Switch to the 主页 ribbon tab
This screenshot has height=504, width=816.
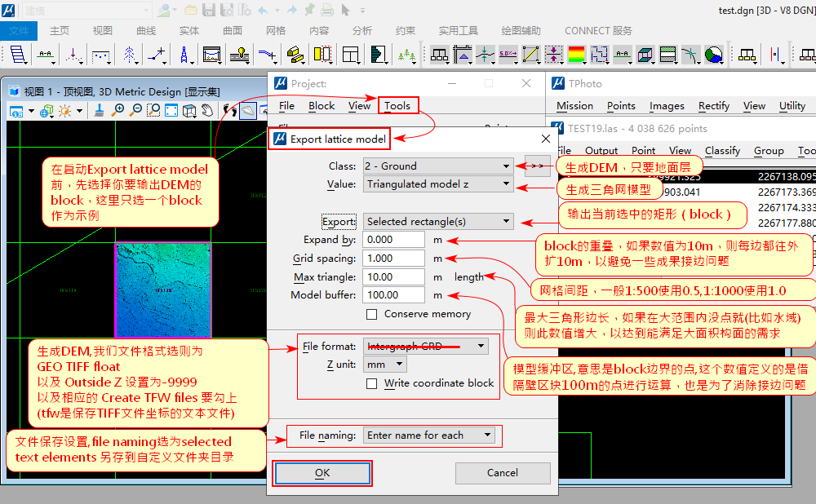(x=60, y=31)
